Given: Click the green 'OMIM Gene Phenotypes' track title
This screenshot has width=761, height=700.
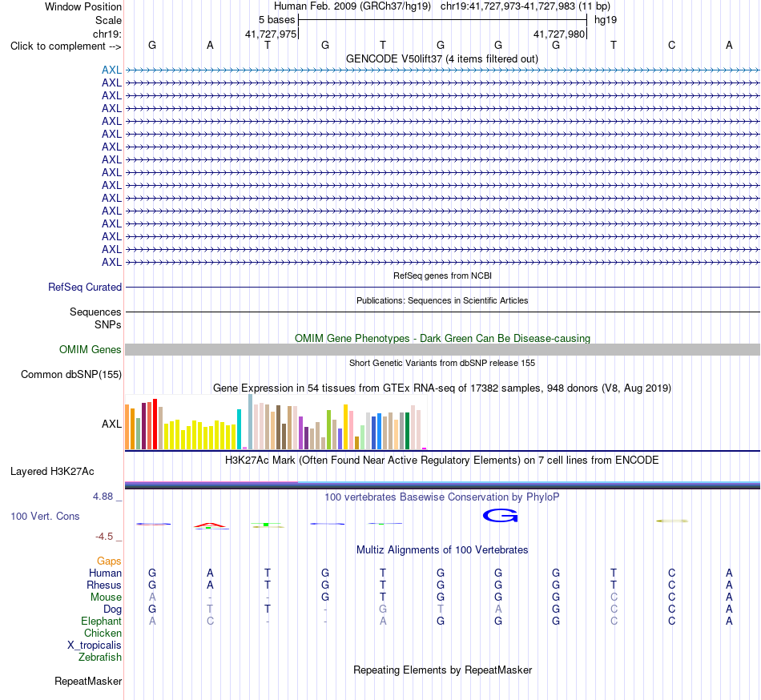Looking at the screenshot, I should click(443, 338).
